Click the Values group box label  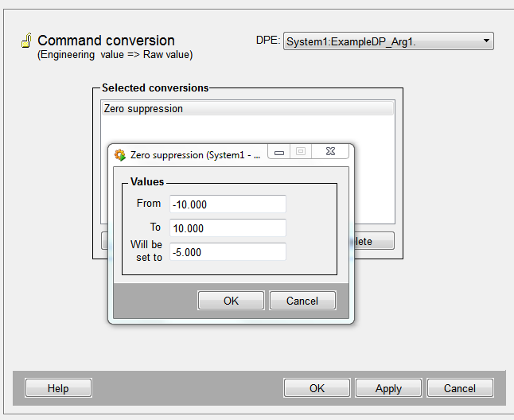point(147,182)
